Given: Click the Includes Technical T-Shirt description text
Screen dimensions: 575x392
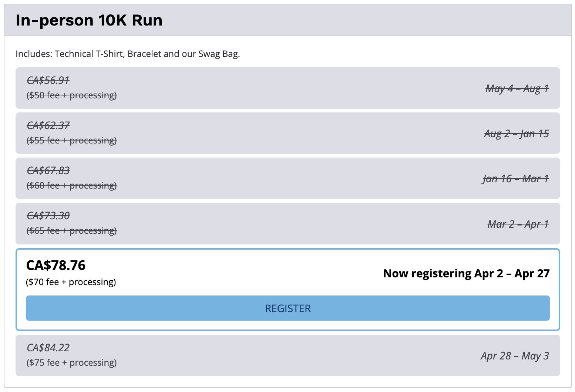Looking at the screenshot, I should [x=128, y=54].
